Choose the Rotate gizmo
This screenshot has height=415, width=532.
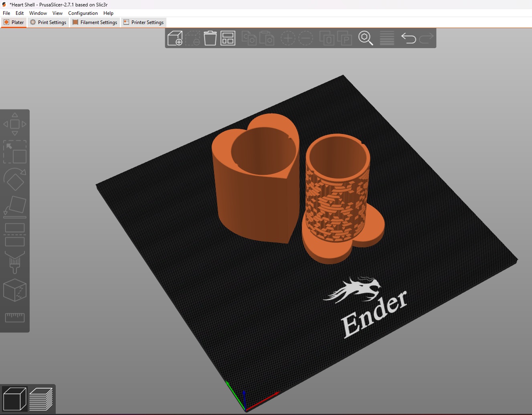point(15,179)
